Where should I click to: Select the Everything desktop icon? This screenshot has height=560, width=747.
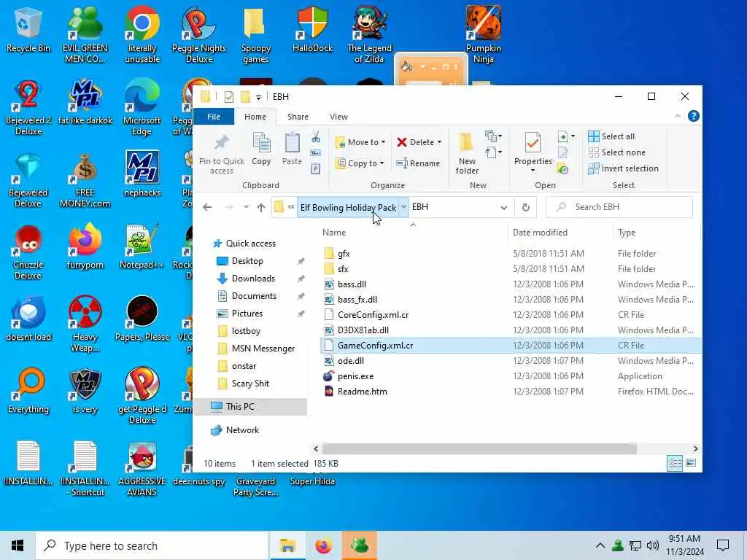click(28, 392)
